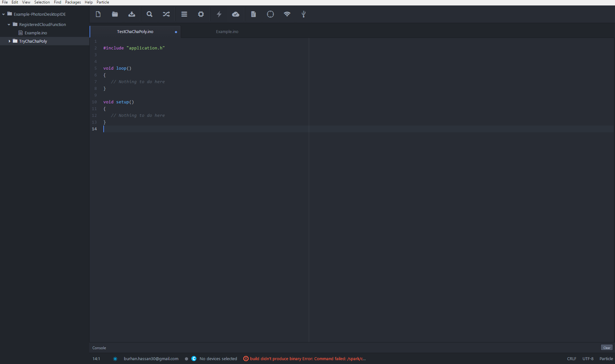Click the document page toolbar icon
This screenshot has width=615, height=364.
point(254,14)
